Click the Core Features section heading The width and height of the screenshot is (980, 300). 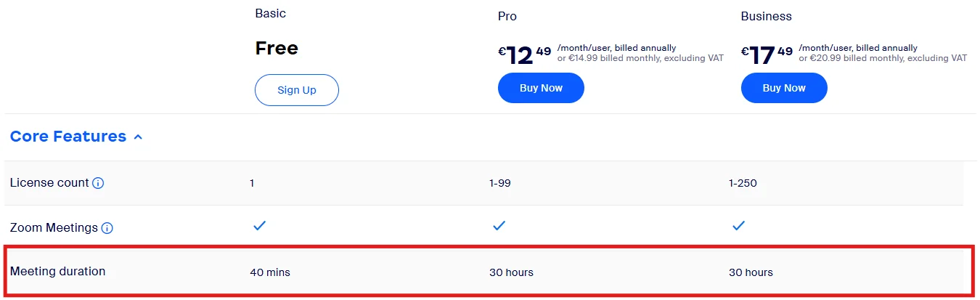[x=68, y=137]
